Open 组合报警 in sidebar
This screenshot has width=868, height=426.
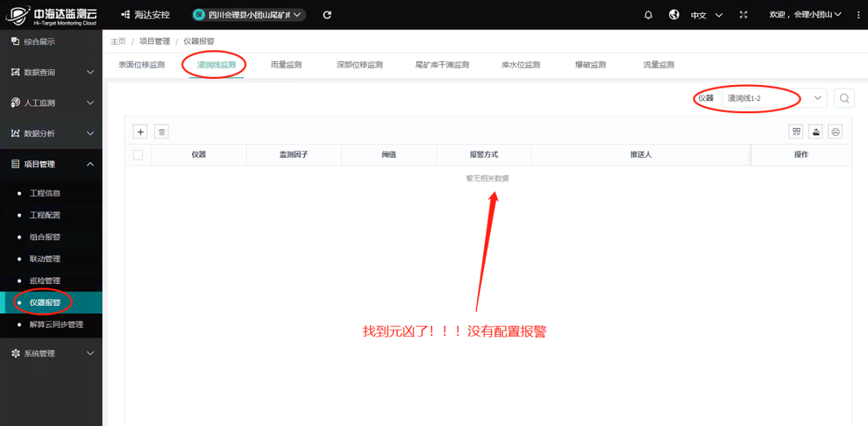(45, 237)
